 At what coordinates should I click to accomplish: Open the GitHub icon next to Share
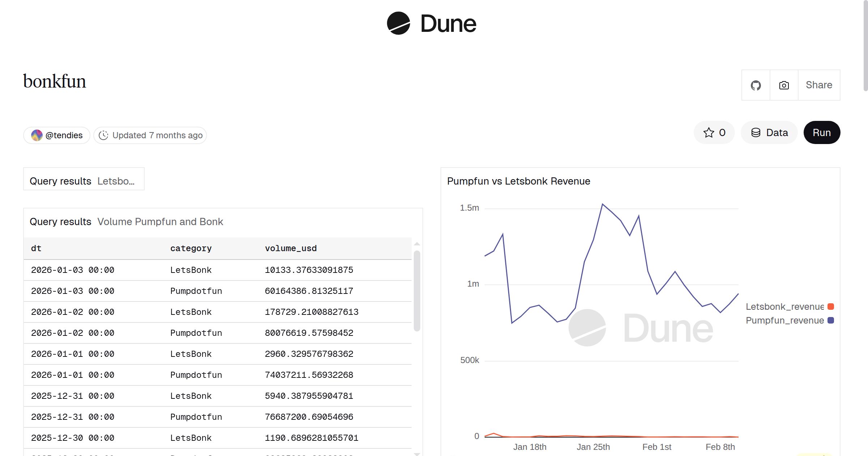[x=756, y=85]
